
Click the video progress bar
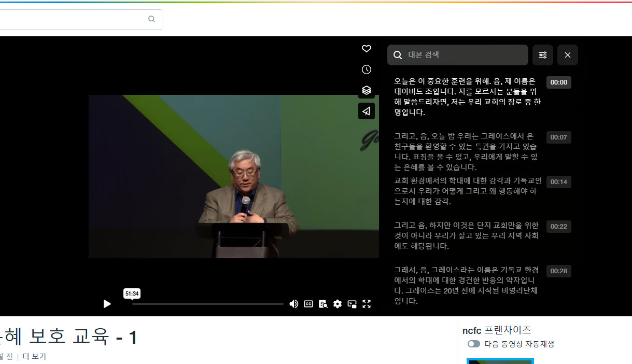point(207,304)
